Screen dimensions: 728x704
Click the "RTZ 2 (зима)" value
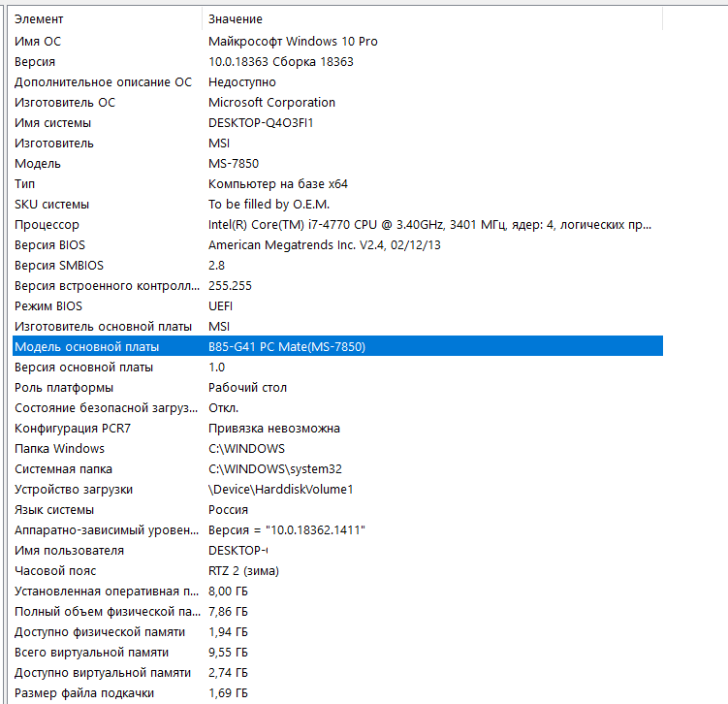coord(243,571)
